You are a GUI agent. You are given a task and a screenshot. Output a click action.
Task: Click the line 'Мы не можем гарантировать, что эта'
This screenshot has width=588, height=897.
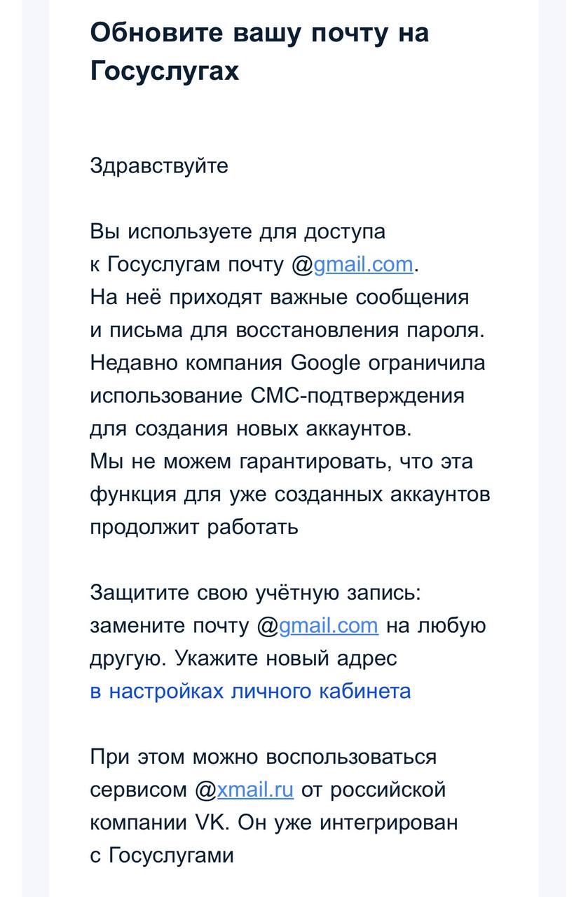click(x=281, y=462)
